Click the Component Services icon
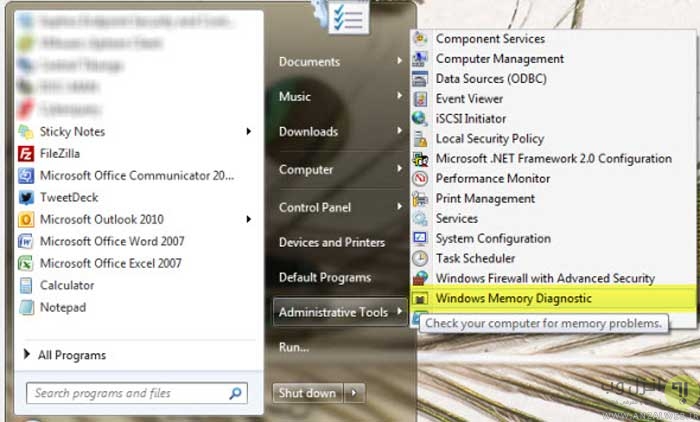Screen dimensions: 700x422 click(x=420, y=39)
